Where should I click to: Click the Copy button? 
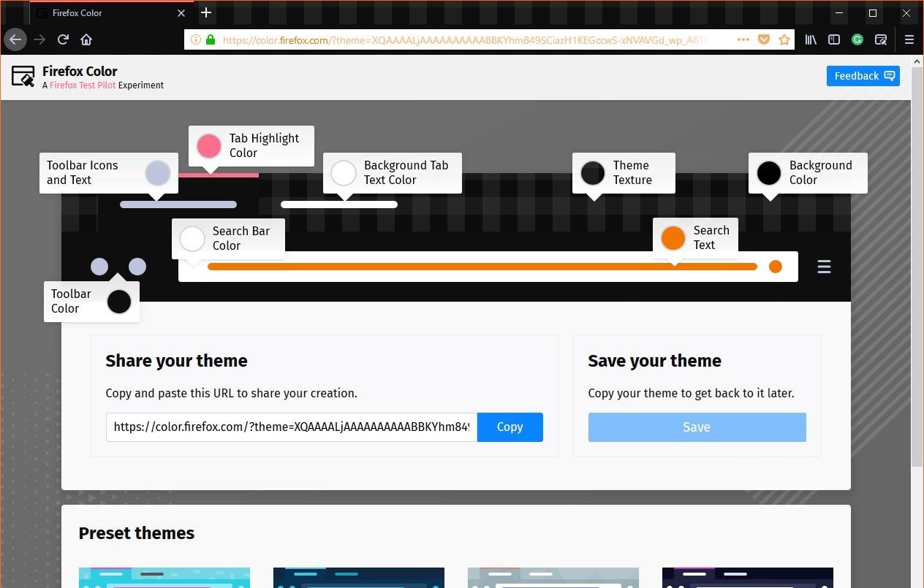[510, 427]
